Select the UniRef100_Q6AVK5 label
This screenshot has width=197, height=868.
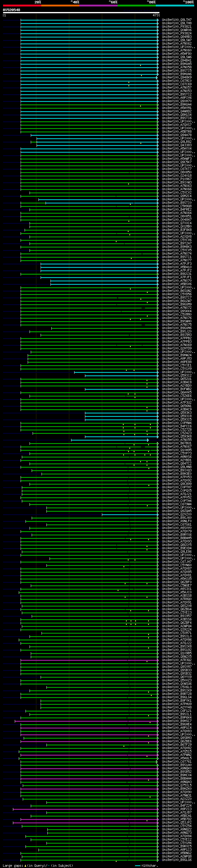coord(176,393)
